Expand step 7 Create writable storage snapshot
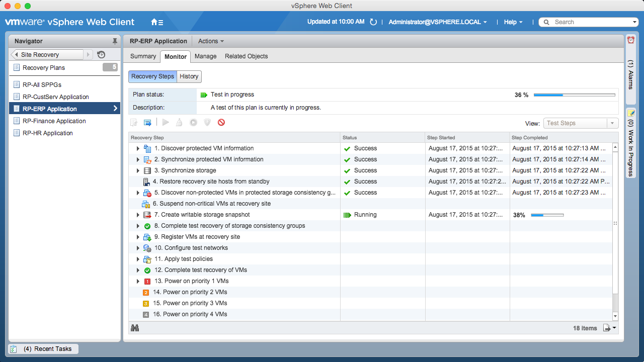Viewport: 644px width, 362px height. point(138,215)
